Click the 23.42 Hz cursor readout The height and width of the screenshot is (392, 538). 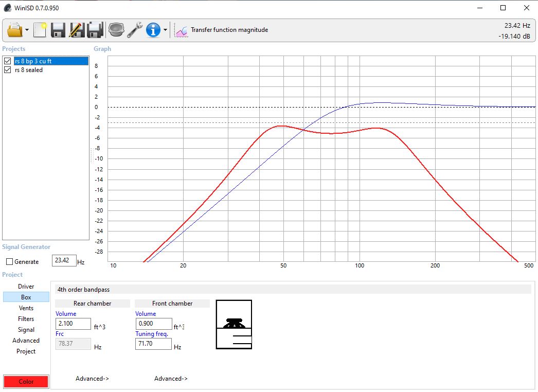(x=517, y=26)
